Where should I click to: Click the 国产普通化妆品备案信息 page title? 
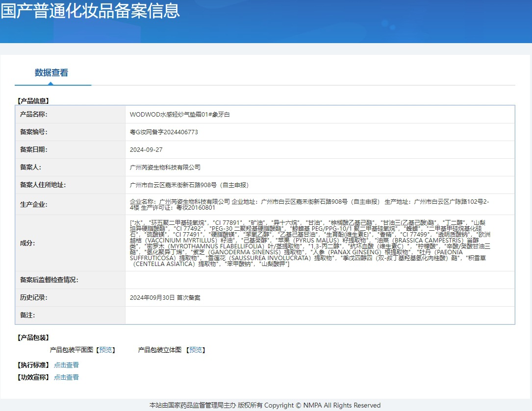pos(90,11)
